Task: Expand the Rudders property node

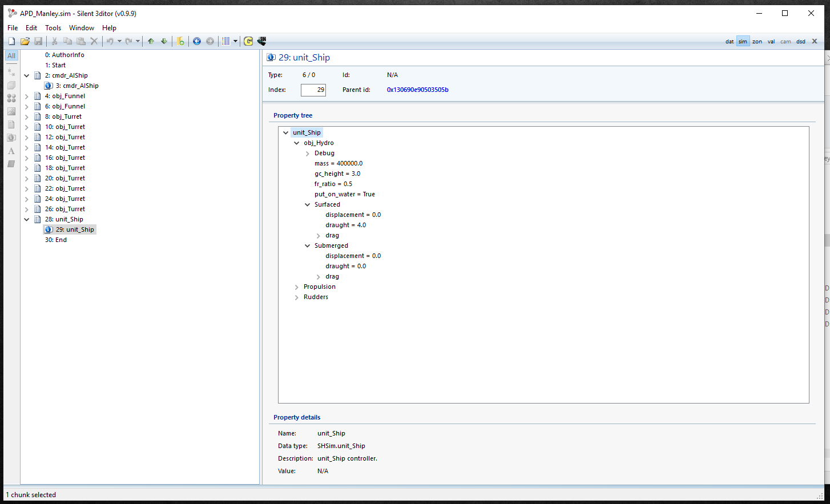Action: [x=297, y=297]
